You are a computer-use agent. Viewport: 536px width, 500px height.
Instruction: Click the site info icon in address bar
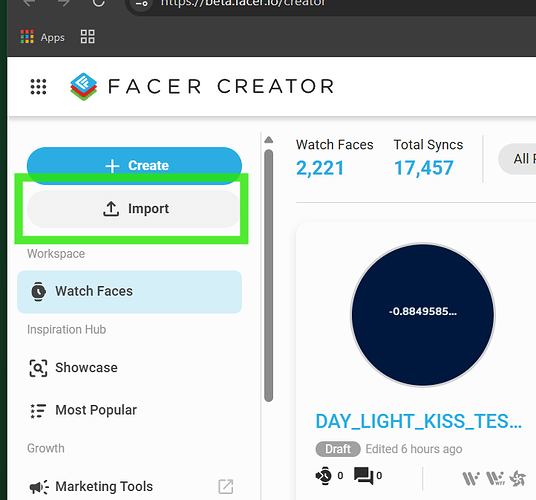click(142, 3)
